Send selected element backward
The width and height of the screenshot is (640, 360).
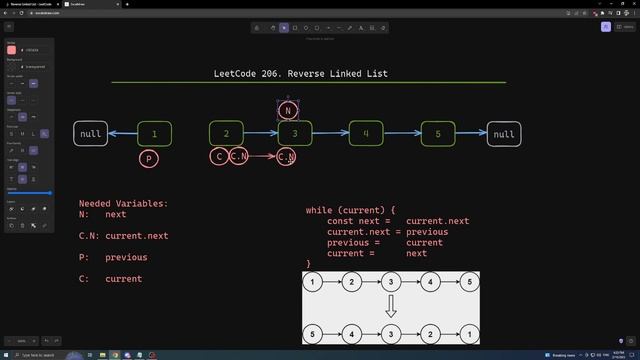pos(22,209)
